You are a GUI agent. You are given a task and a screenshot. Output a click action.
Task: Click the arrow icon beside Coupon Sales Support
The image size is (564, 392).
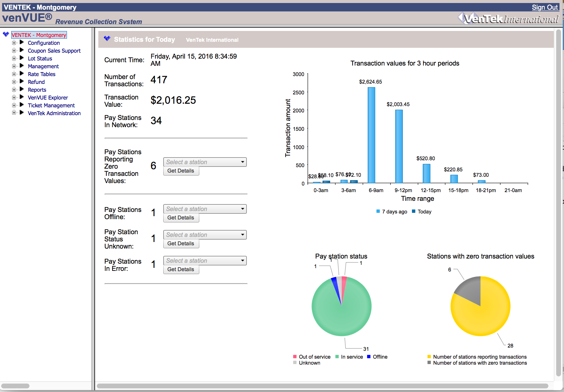pyautogui.click(x=22, y=50)
